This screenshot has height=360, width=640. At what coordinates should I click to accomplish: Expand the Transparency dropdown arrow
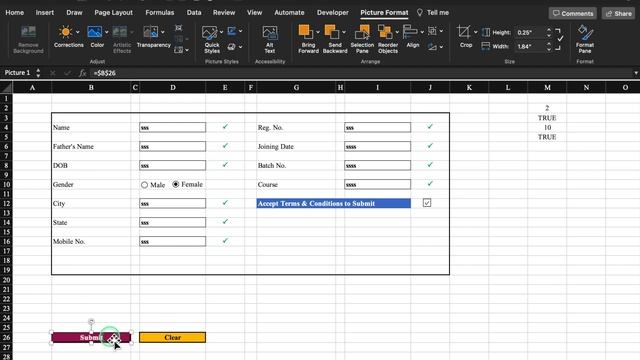pos(163,32)
